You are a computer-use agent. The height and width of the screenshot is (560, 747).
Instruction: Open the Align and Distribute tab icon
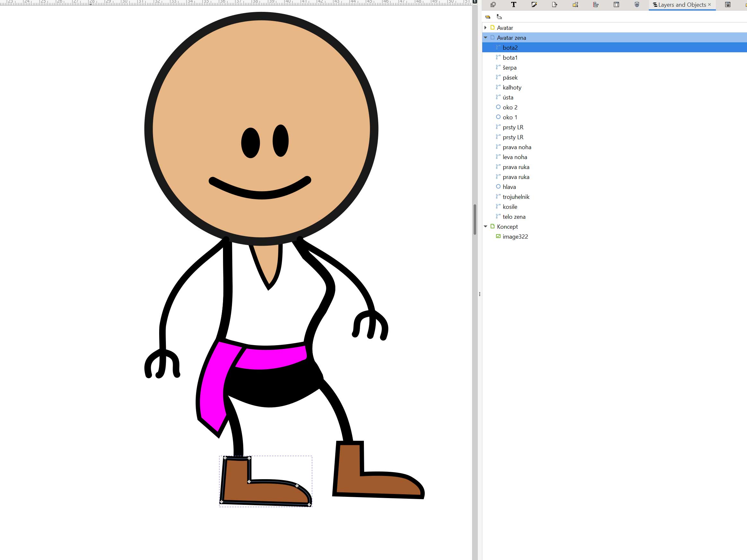(596, 5)
